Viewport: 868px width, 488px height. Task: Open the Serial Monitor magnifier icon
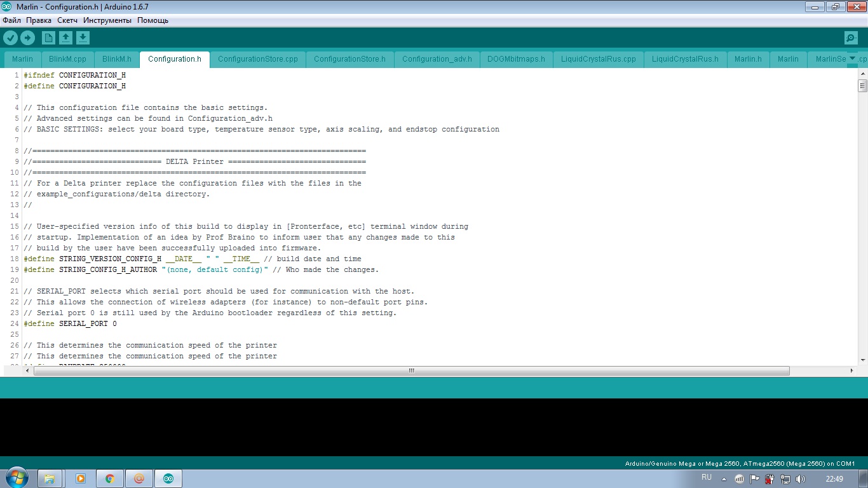point(851,38)
